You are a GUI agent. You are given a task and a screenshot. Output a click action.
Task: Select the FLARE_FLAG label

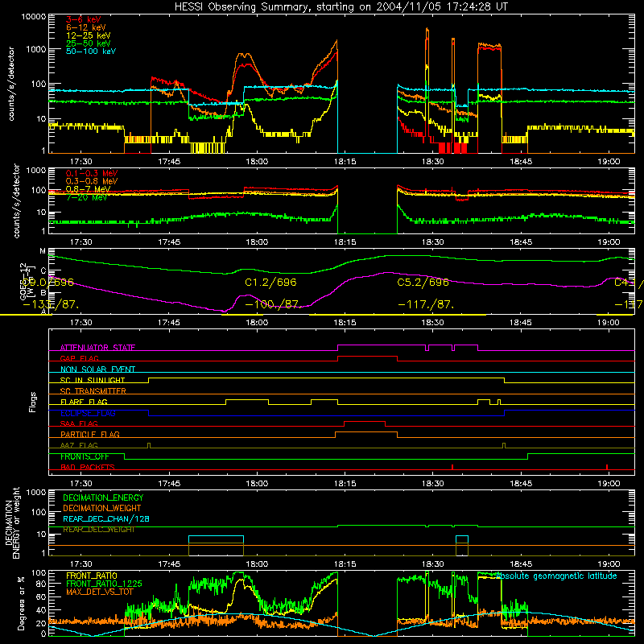click(84, 402)
